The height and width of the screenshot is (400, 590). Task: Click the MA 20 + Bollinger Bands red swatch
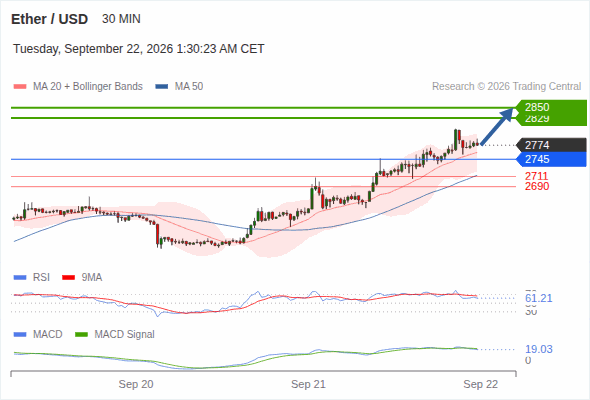coord(20,87)
